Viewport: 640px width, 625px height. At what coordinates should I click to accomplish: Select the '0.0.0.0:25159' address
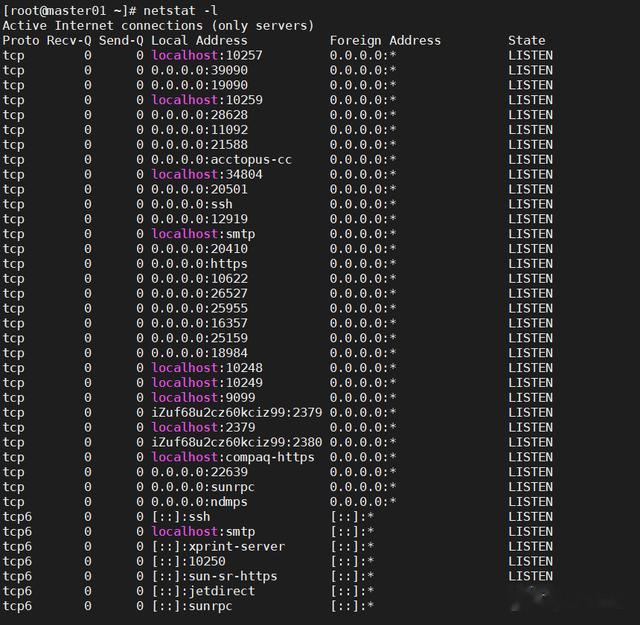click(199, 338)
